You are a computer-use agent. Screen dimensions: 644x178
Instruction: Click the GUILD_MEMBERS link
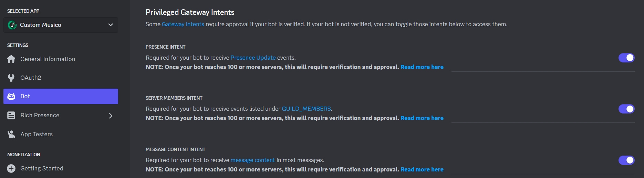click(x=306, y=109)
